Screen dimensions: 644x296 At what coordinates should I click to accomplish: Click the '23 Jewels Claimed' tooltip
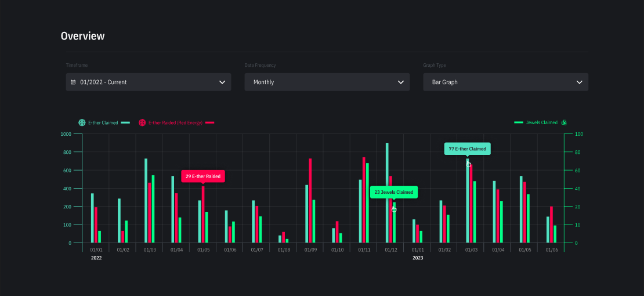[393, 192]
